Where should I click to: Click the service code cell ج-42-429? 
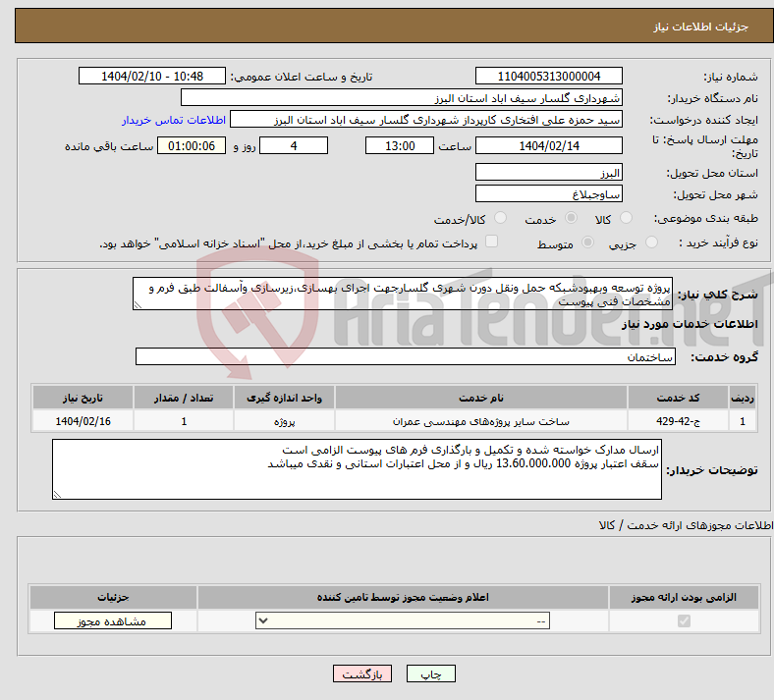(x=679, y=421)
